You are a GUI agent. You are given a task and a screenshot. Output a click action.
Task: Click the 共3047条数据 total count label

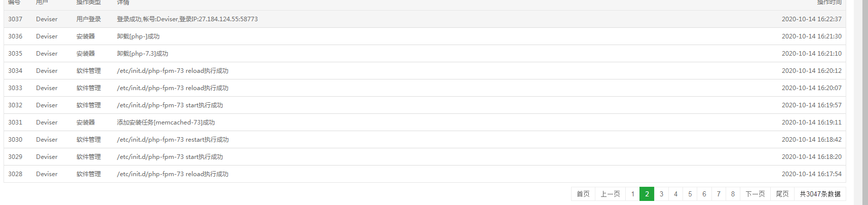820,194
